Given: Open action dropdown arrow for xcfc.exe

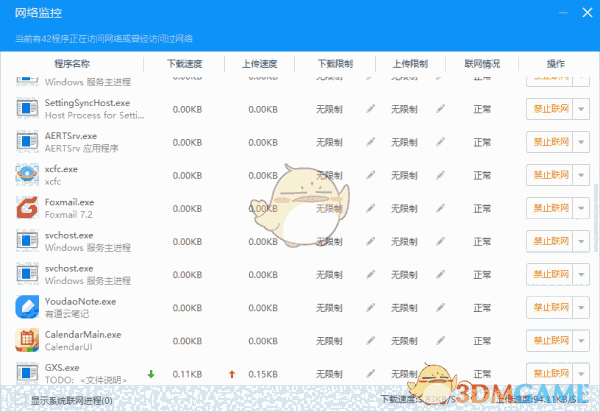Looking at the screenshot, I should tap(581, 175).
